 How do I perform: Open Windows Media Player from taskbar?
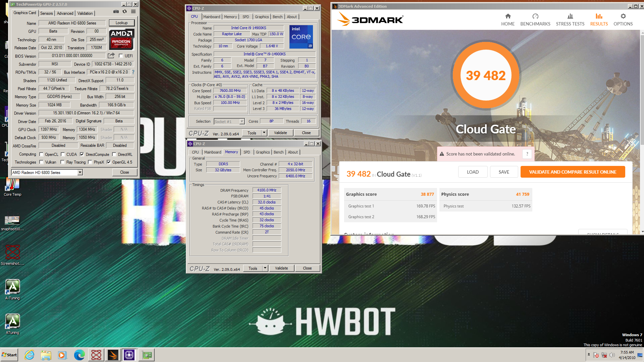(x=62, y=355)
